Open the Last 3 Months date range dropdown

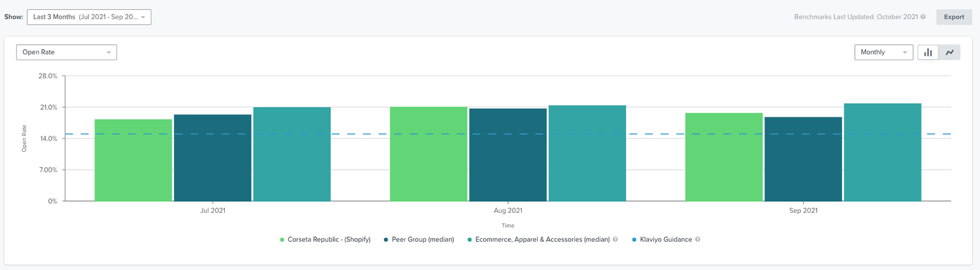pos(89,17)
